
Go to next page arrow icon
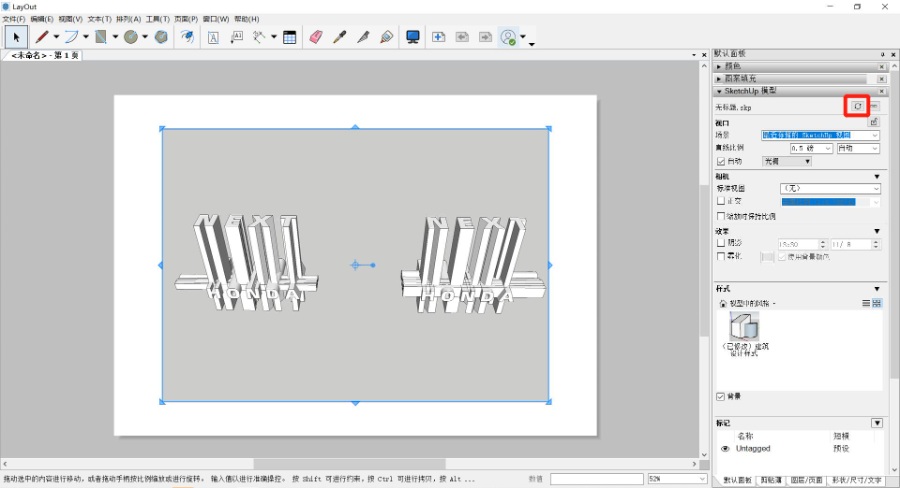point(486,37)
